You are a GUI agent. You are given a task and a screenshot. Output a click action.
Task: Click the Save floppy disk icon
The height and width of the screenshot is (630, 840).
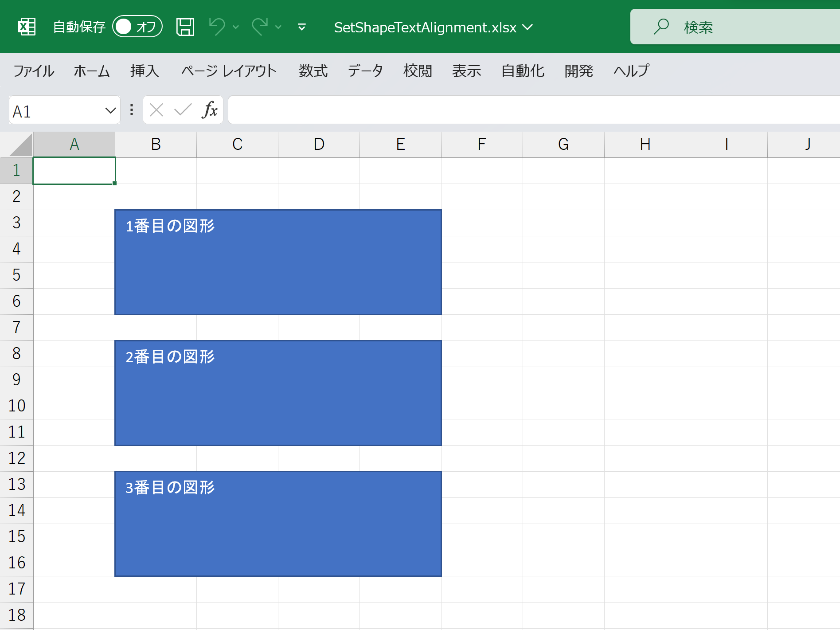tap(185, 27)
